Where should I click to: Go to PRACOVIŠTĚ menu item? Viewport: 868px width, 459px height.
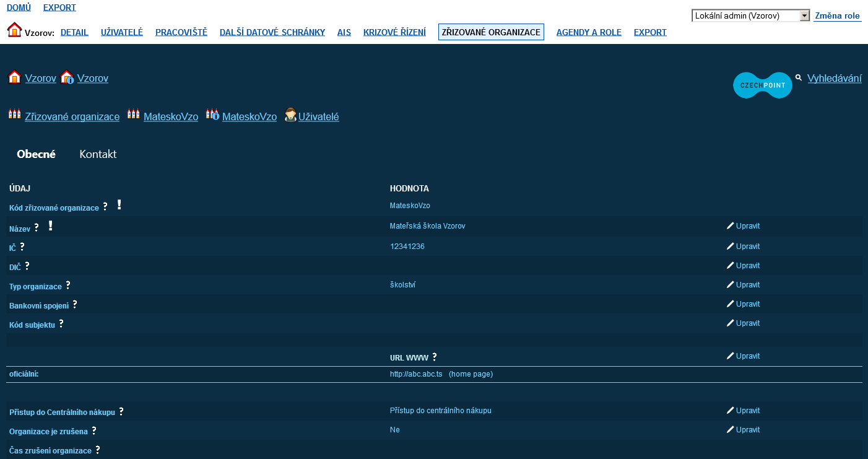tap(181, 32)
